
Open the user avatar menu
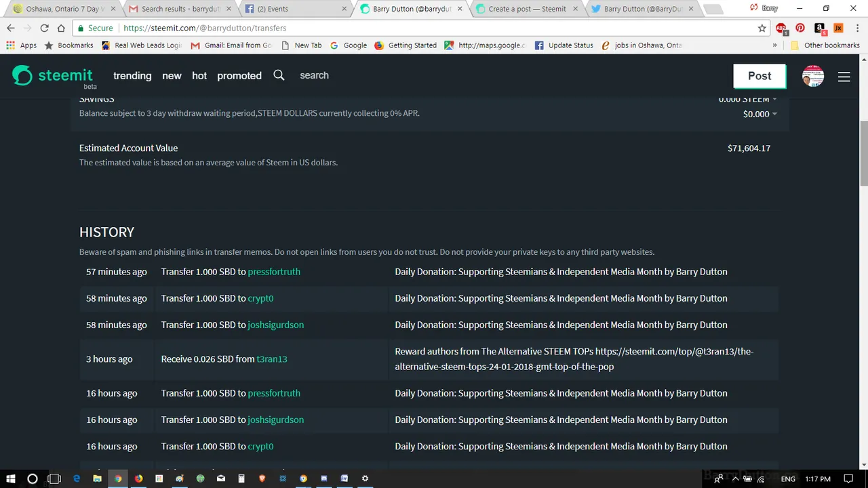tap(812, 76)
